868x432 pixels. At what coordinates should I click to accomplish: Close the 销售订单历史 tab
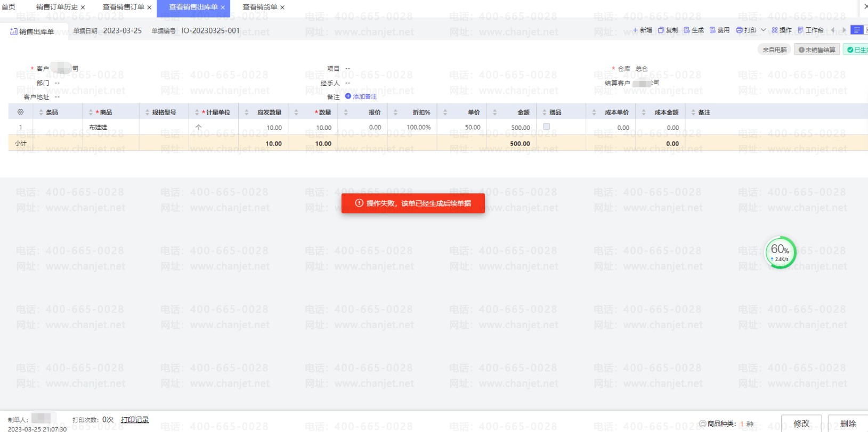[83, 7]
